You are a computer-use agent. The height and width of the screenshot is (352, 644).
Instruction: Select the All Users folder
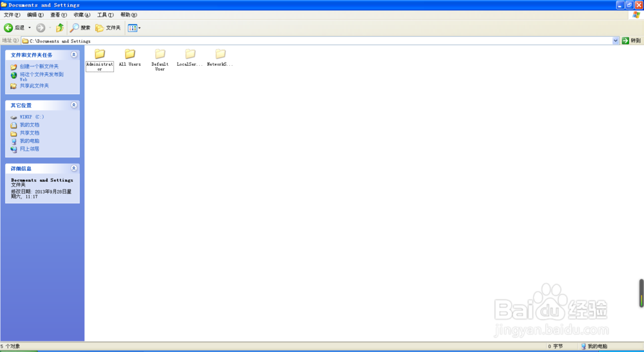(x=130, y=57)
